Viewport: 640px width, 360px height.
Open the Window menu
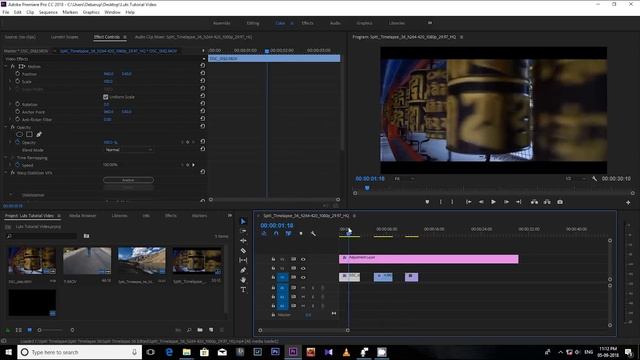click(x=112, y=12)
